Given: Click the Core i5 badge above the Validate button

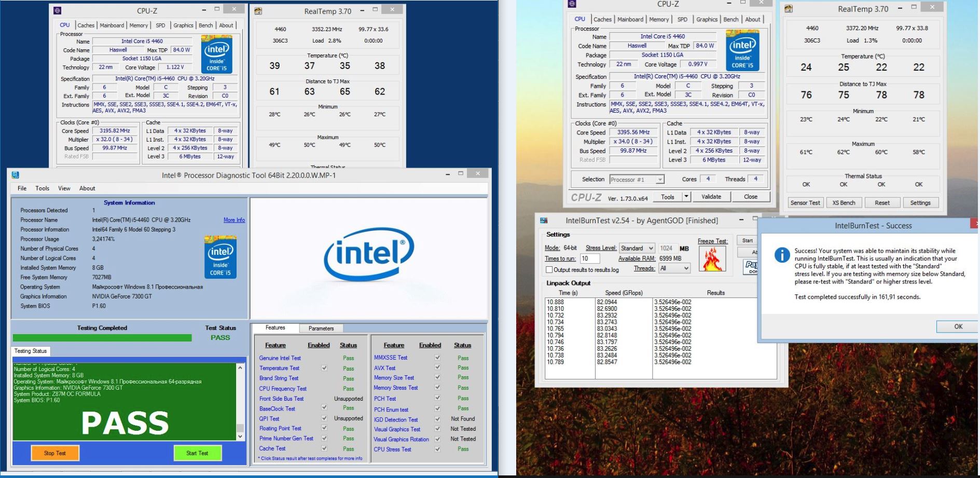Looking at the screenshot, I should point(742,50).
